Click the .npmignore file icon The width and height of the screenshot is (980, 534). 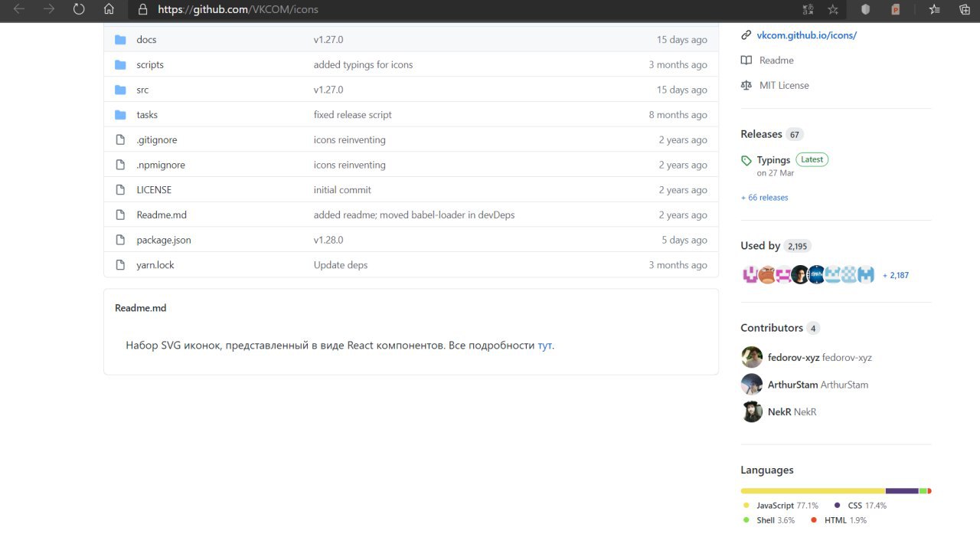pyautogui.click(x=120, y=165)
